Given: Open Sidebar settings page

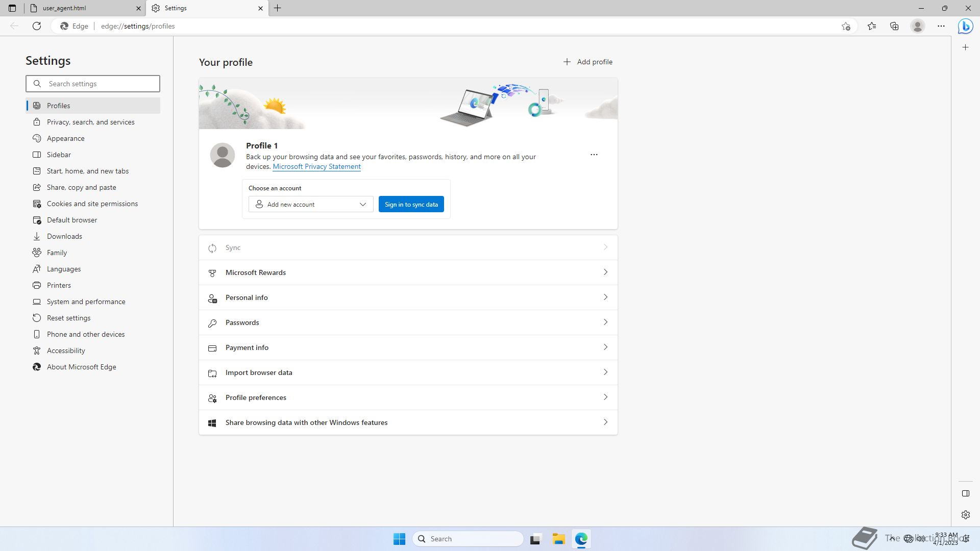Looking at the screenshot, I should click(93, 155).
